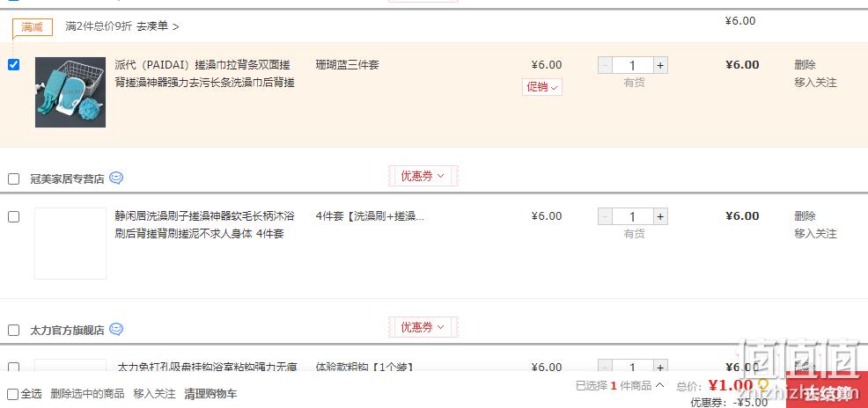Open the 派代 搓澡巾 product thumbnail
The image size is (868, 408).
(x=70, y=92)
